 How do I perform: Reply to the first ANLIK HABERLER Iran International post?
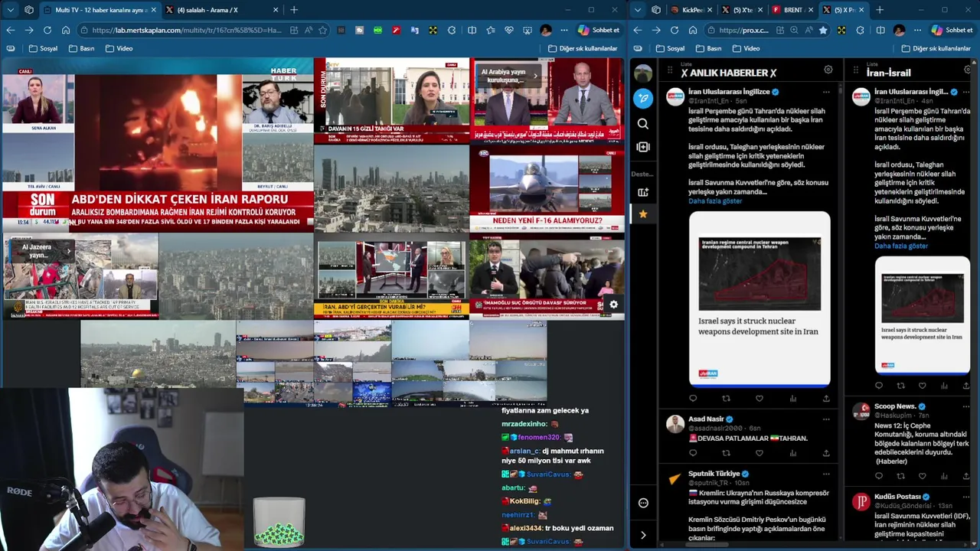pos(693,398)
